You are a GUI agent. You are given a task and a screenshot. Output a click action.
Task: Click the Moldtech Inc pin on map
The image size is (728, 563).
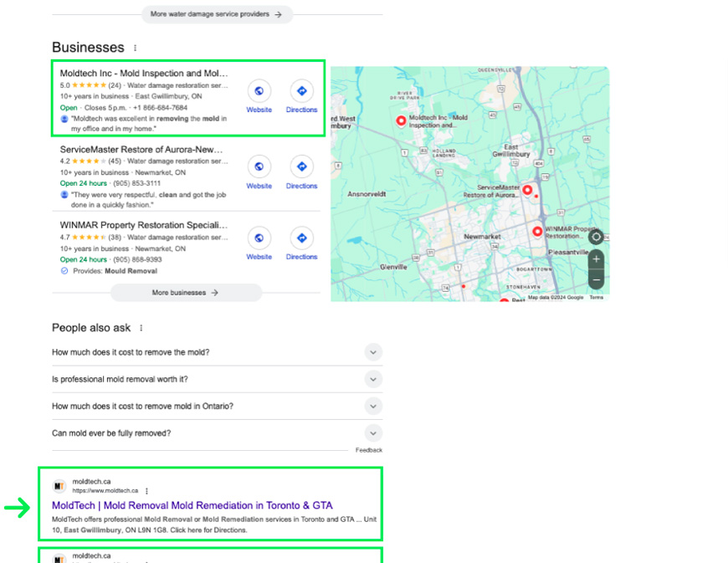400,120
